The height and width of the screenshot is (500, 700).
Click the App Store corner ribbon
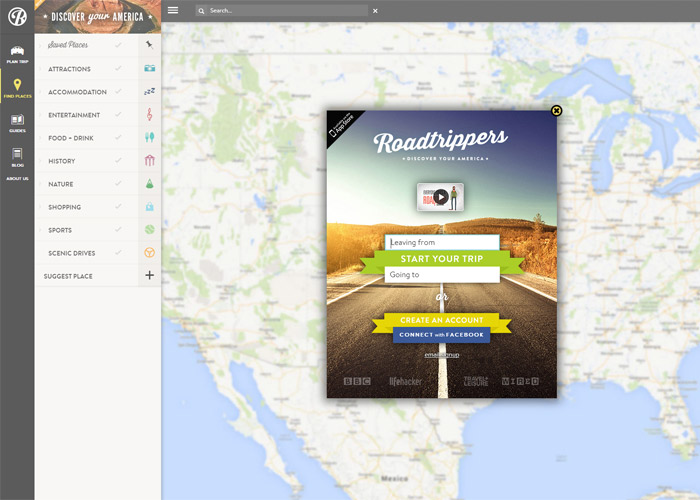tap(342, 125)
